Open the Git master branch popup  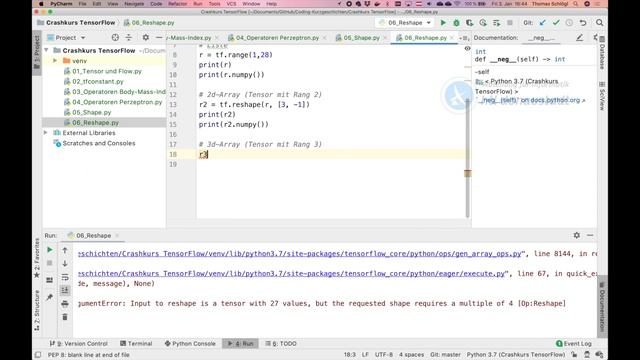(x=445, y=355)
